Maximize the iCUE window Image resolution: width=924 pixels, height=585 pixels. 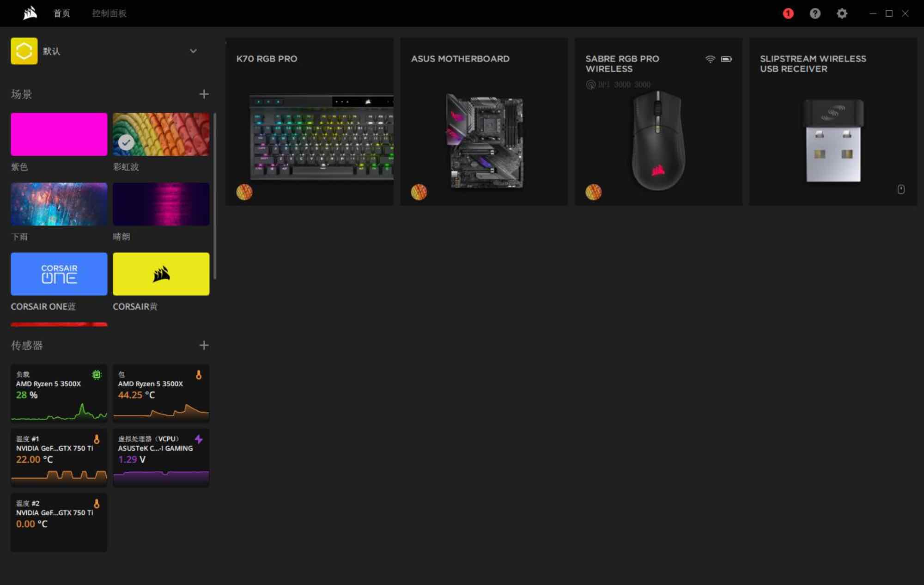coord(889,13)
